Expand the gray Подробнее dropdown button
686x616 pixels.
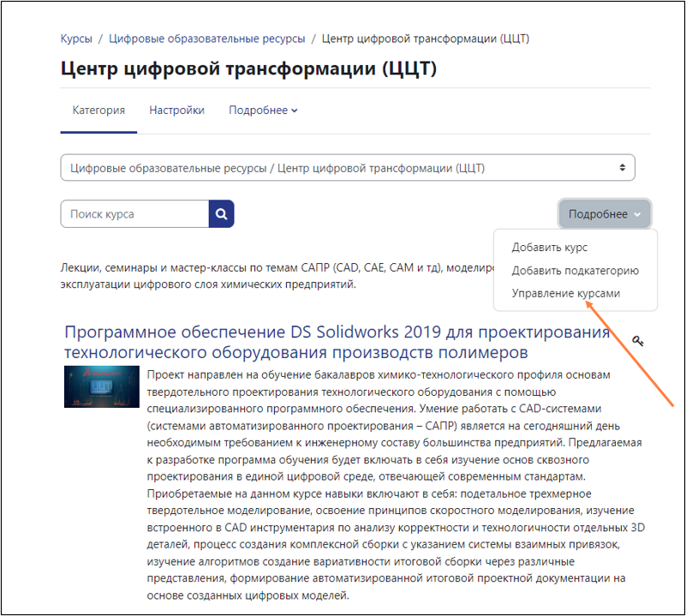pyautogui.click(x=604, y=213)
